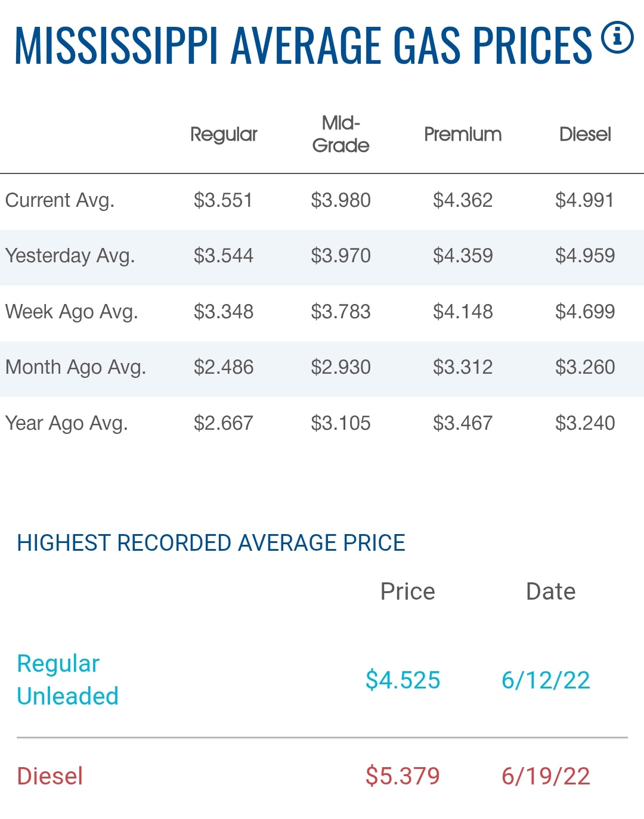Click the current diesel price $4.991
644x819 pixels.
pos(584,200)
